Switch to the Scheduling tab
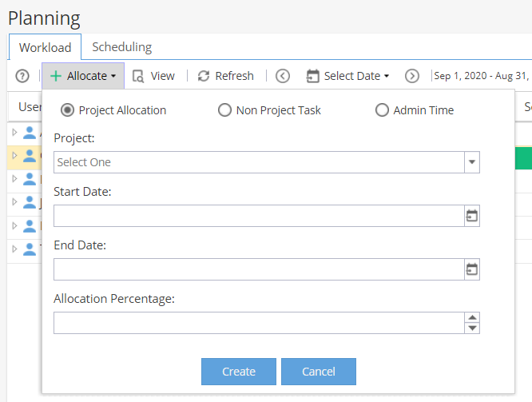The width and height of the screenshot is (532, 402). tap(121, 47)
